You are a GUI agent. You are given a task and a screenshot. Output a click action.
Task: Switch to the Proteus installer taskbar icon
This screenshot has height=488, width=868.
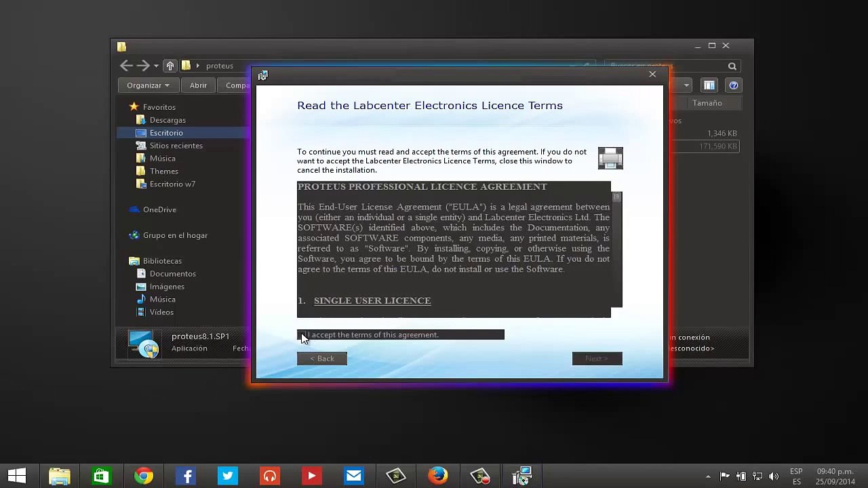click(521, 476)
